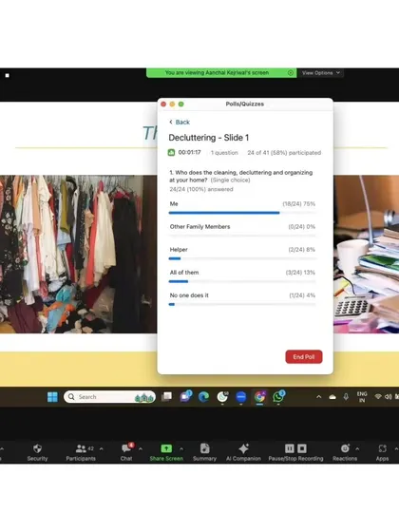Click the '(18/24) 75%' result value
The width and height of the screenshot is (399, 532).
click(298, 204)
